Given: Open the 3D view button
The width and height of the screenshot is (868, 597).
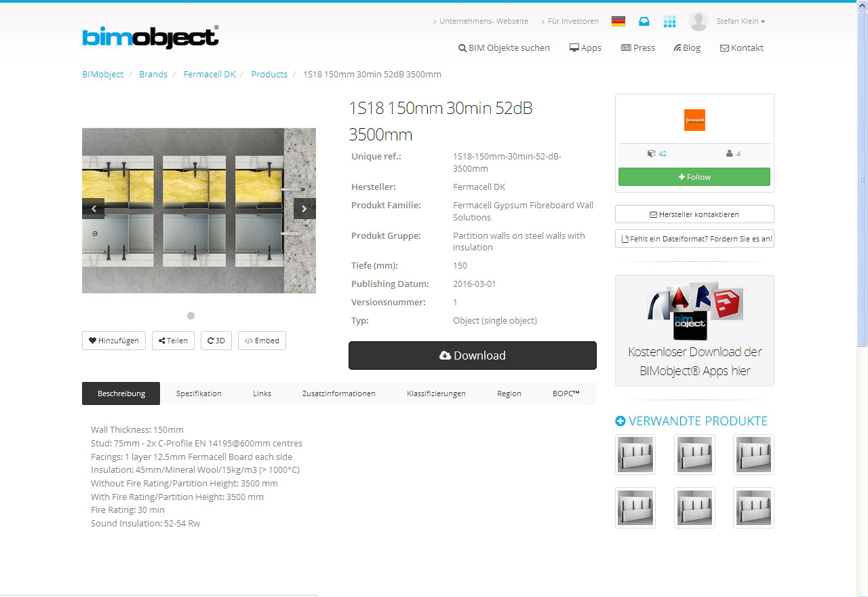Looking at the screenshot, I should pos(216,341).
